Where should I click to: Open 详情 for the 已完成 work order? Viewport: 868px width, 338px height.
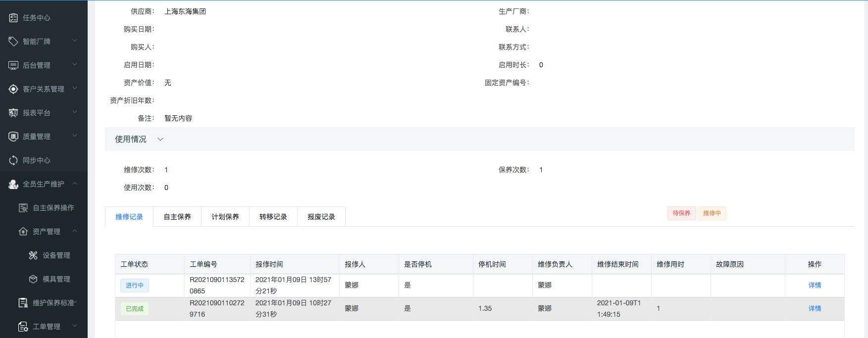(815, 309)
